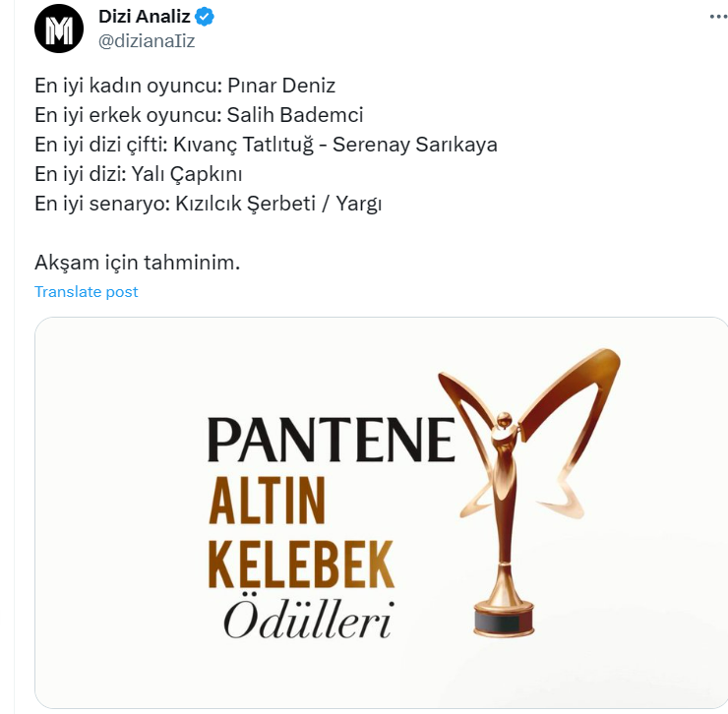Click the word KELEBEK in the image
Viewport: 728px width, 714px height.
[x=301, y=565]
